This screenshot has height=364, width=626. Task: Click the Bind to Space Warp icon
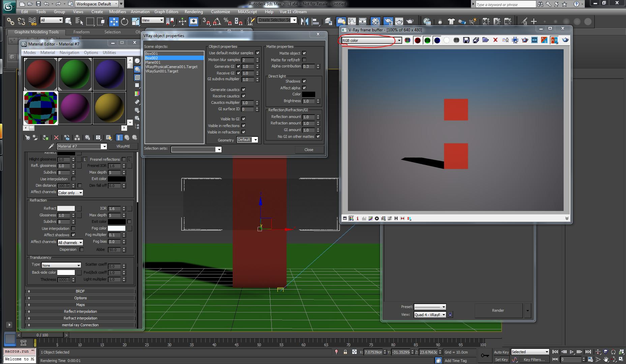pyautogui.click(x=33, y=22)
